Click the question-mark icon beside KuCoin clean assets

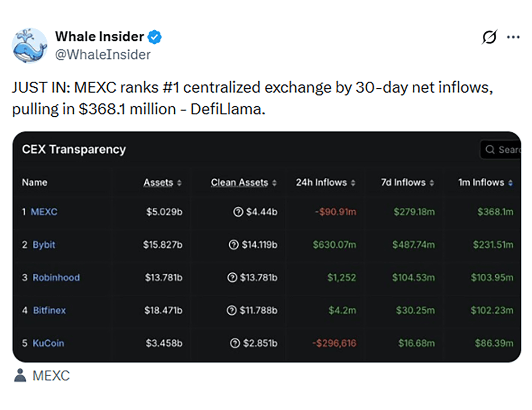(x=235, y=343)
